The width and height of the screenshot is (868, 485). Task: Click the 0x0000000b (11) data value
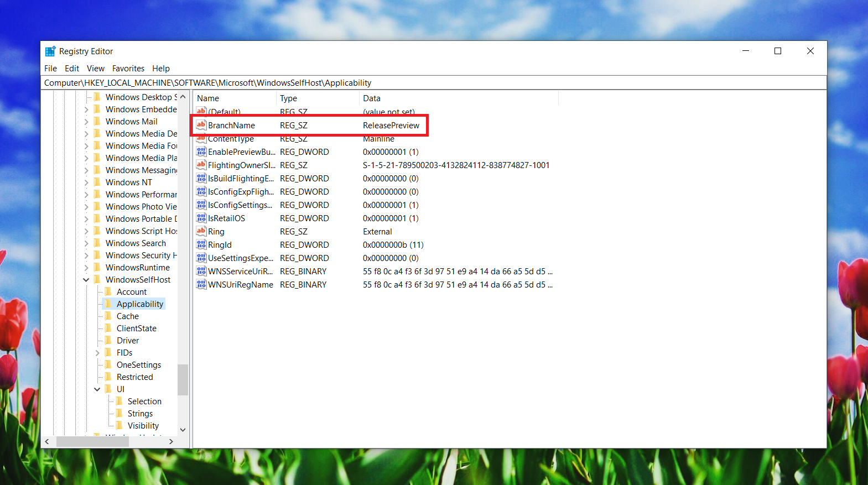[x=393, y=245]
